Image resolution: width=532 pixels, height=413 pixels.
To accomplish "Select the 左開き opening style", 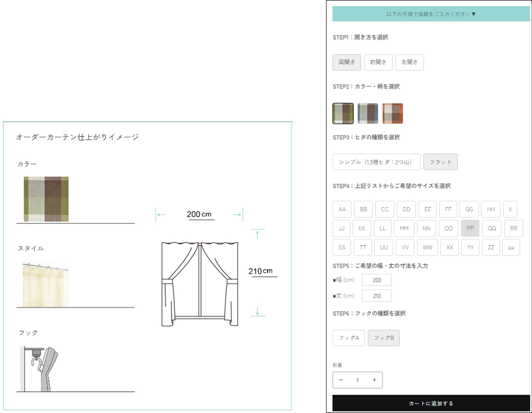I will [x=409, y=62].
